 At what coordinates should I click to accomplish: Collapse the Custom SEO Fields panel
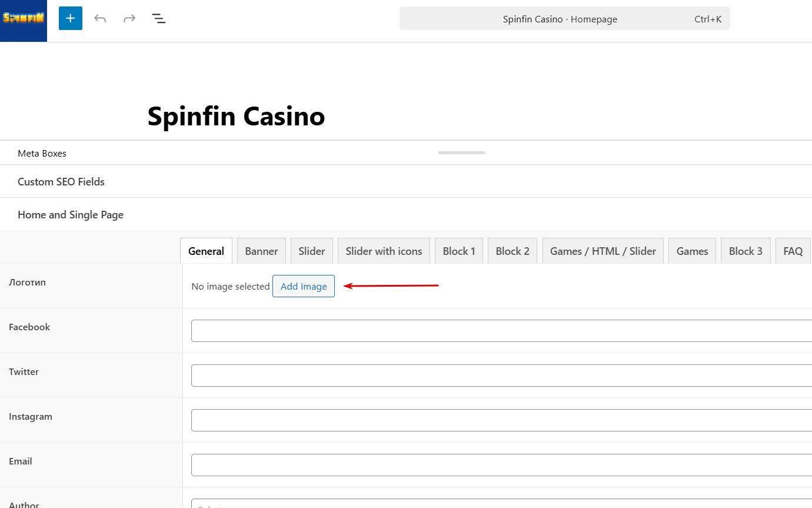[x=61, y=182]
